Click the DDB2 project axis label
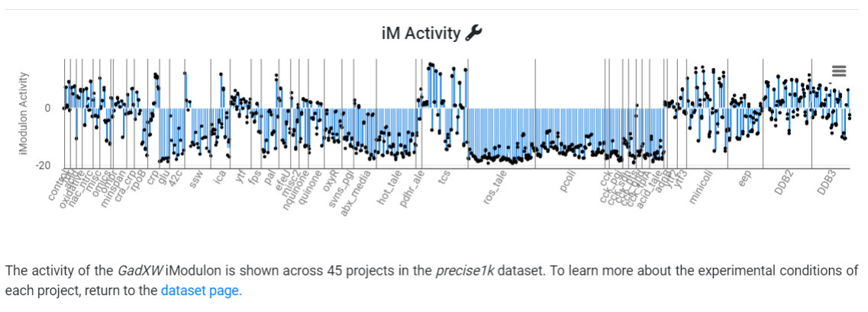Screen dimensions: 868x312 point(782,182)
